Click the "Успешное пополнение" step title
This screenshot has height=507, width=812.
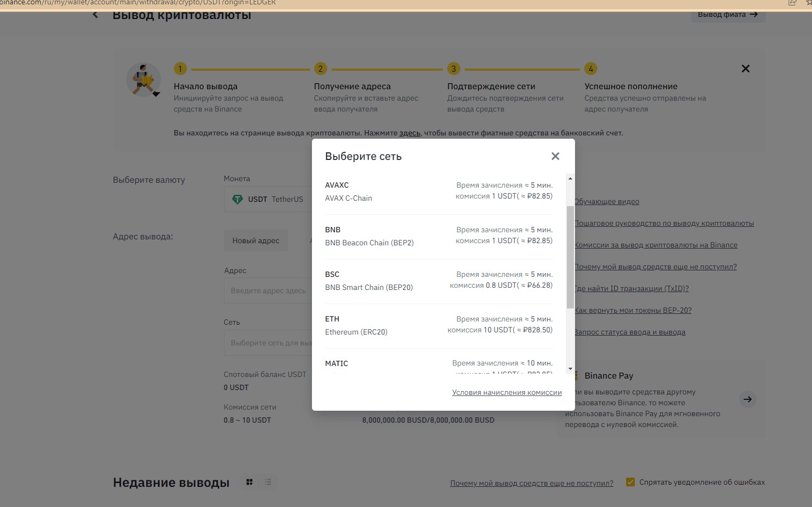click(x=631, y=86)
